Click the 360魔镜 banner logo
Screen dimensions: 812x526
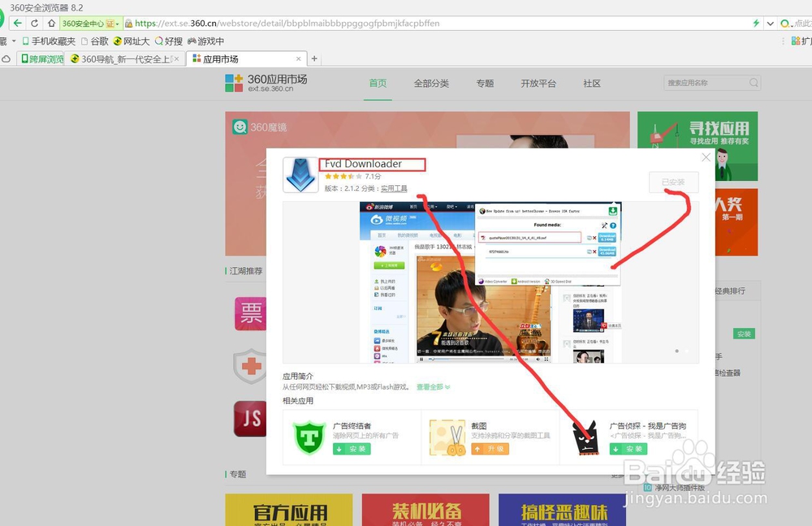[260, 127]
